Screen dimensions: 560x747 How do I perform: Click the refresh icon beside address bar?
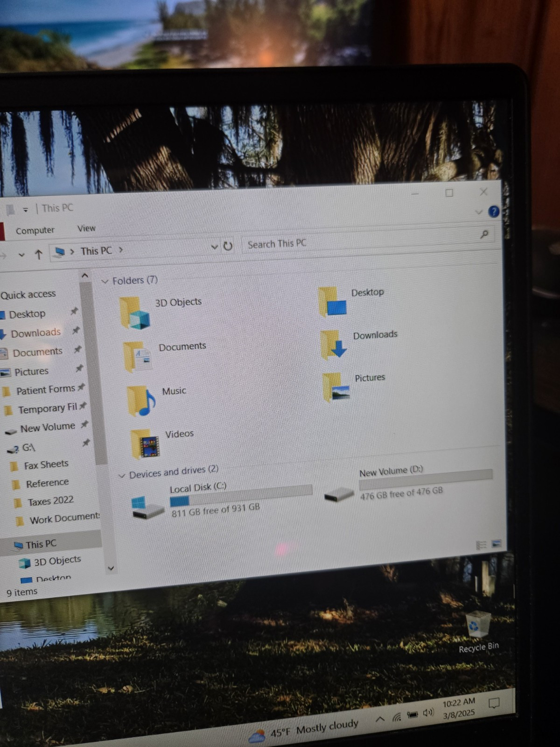click(x=228, y=246)
